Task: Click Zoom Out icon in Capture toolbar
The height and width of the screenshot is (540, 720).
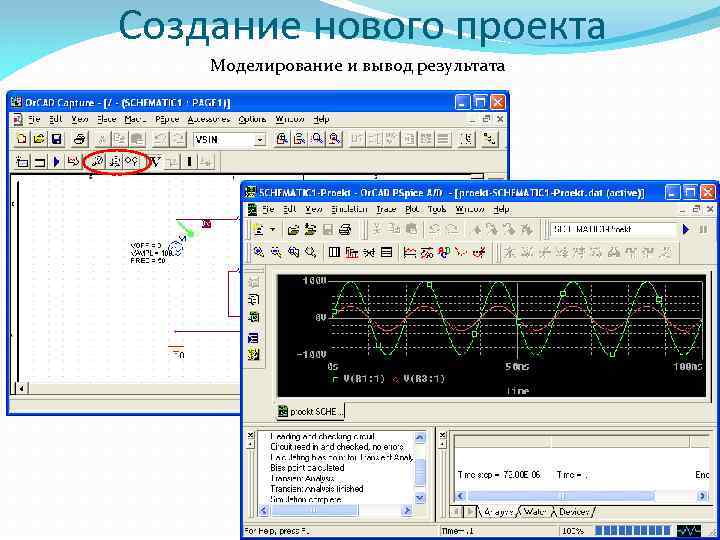Action: pyautogui.click(x=300, y=139)
